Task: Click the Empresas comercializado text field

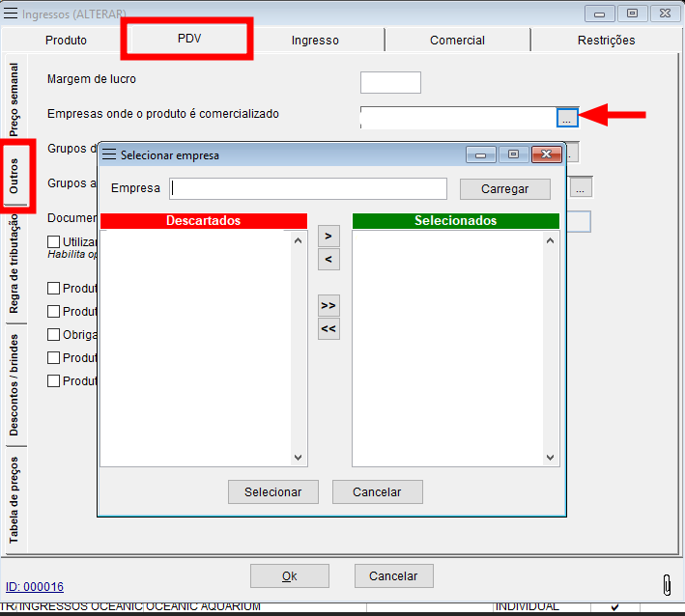Action: (458, 118)
